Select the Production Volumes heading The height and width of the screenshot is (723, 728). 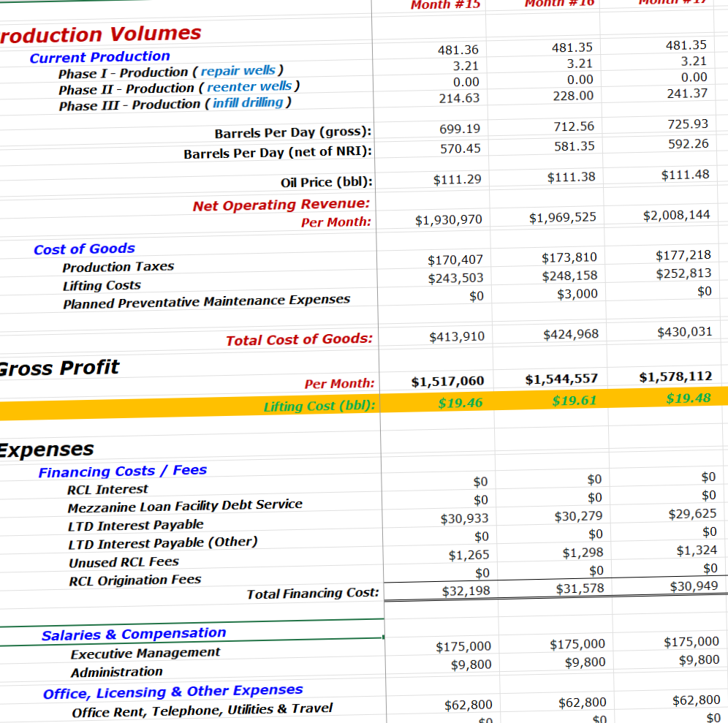tap(100, 34)
